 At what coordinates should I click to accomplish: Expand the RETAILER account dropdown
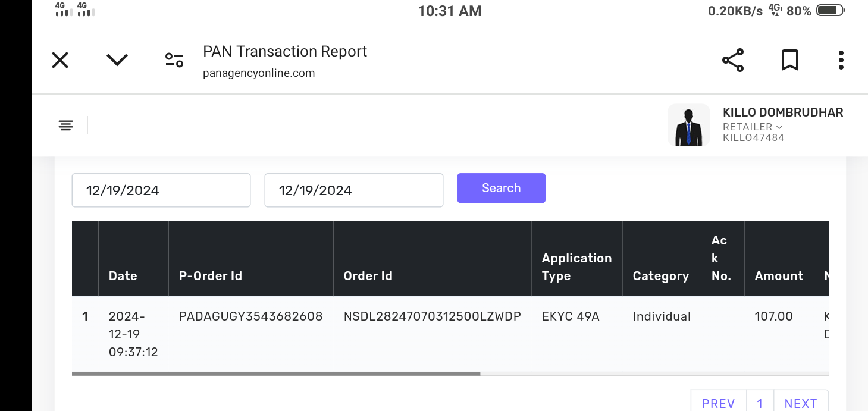click(x=753, y=127)
